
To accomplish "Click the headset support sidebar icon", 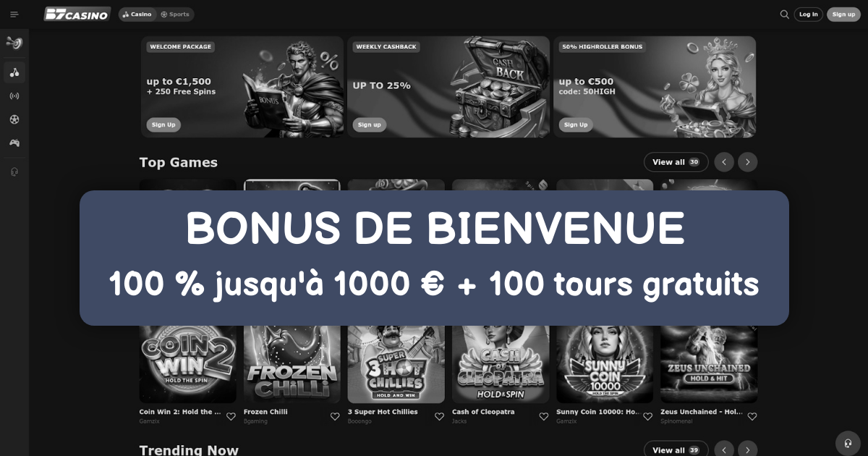I will click(14, 172).
